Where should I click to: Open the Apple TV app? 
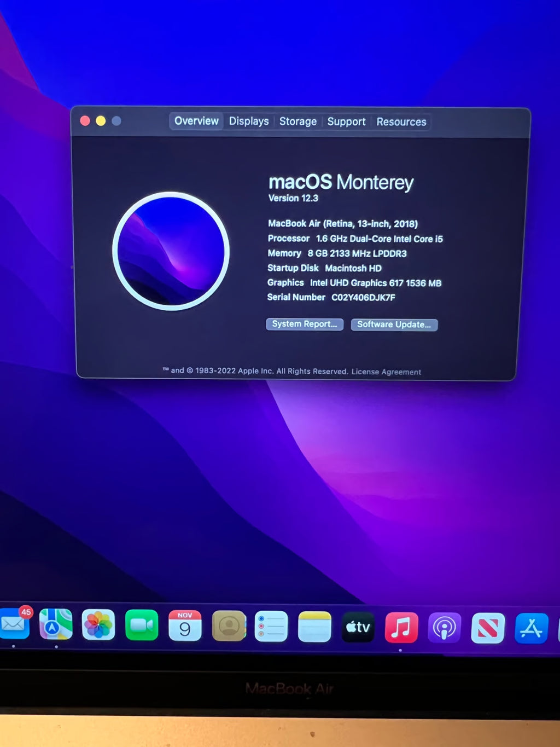click(358, 627)
